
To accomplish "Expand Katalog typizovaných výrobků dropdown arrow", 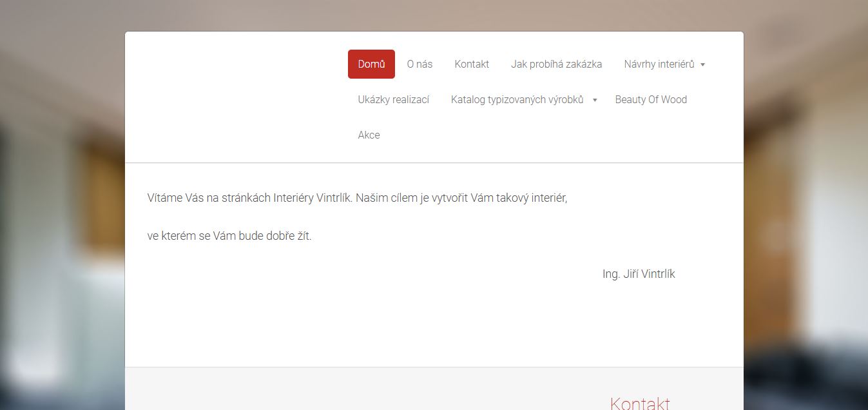I will (595, 100).
